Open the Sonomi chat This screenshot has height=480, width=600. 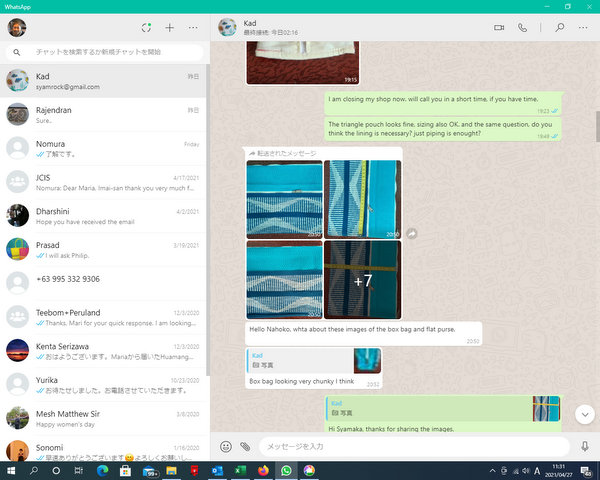[x=103, y=449]
